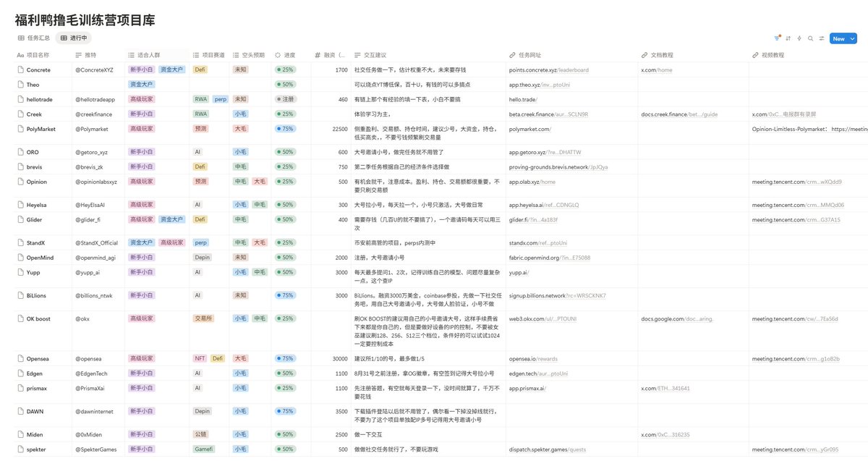
Task: Open the lightning automations icon
Action: pos(799,38)
